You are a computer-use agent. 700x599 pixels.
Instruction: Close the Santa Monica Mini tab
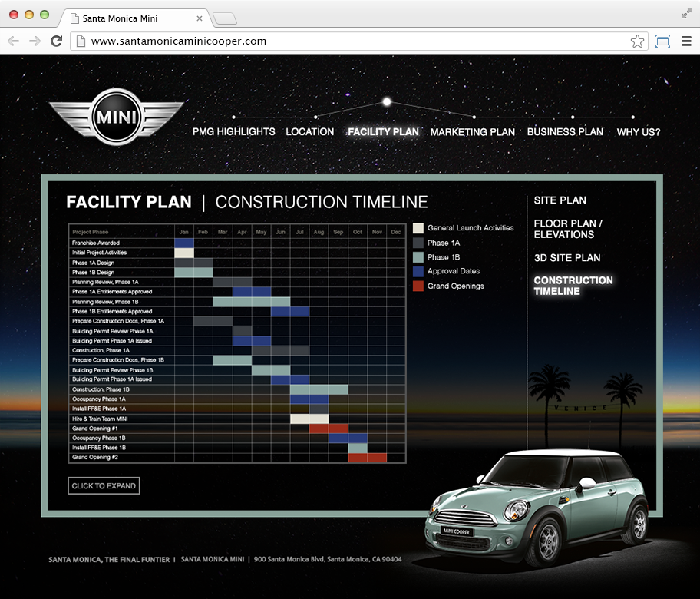pyautogui.click(x=199, y=18)
